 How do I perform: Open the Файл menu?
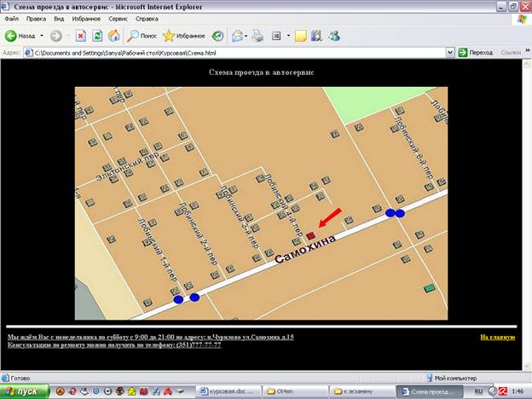12,19
